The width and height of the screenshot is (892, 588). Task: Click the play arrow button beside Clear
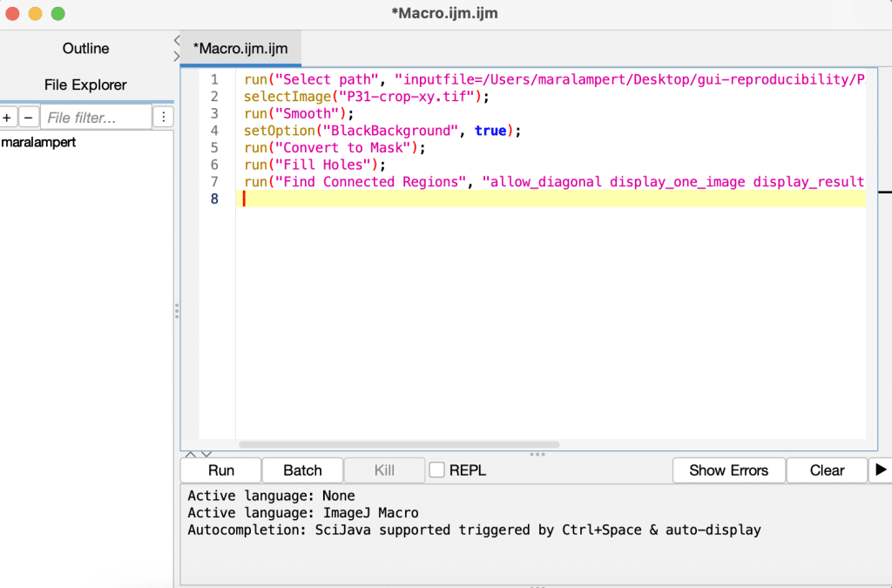tap(880, 470)
